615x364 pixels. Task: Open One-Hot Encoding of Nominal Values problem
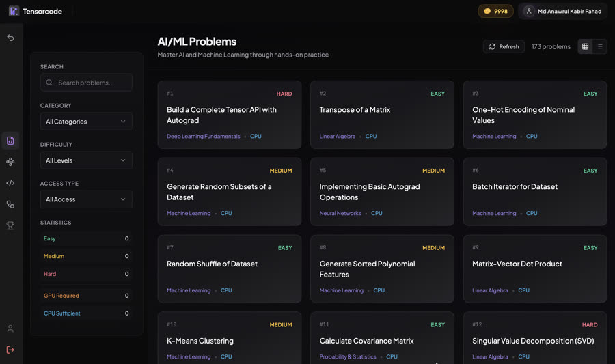click(x=535, y=115)
